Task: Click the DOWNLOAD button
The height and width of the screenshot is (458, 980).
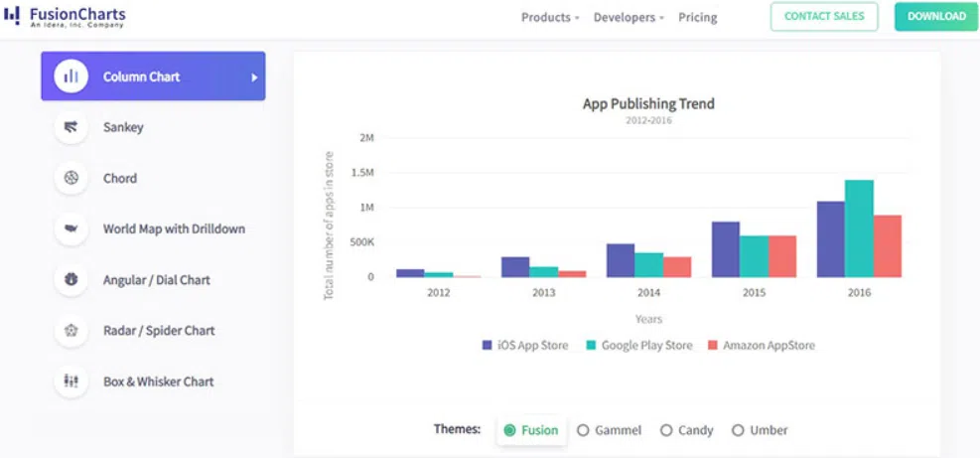Action: click(x=937, y=17)
